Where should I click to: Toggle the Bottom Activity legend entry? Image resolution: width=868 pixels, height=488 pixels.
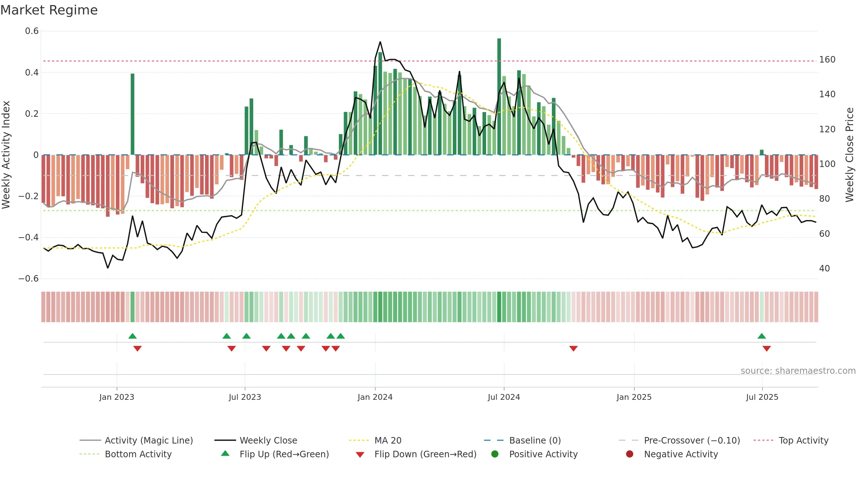(x=125, y=454)
